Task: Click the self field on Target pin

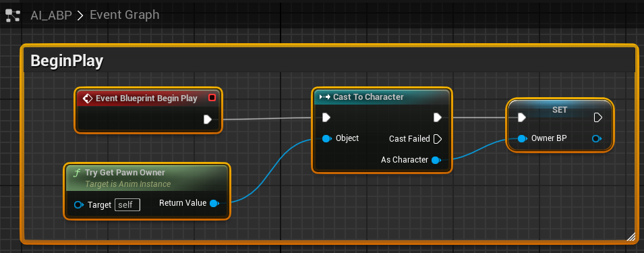Action: click(x=127, y=204)
